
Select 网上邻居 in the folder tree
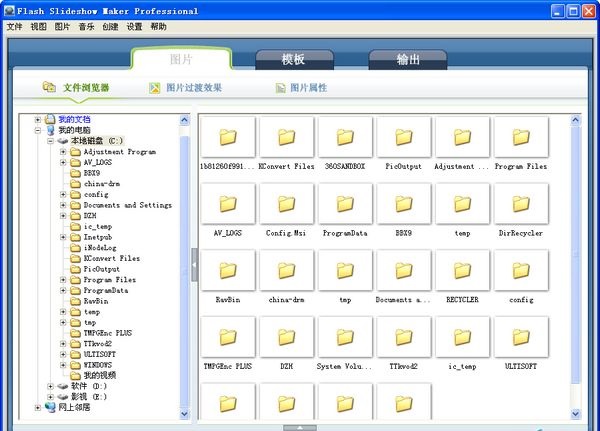[74, 407]
